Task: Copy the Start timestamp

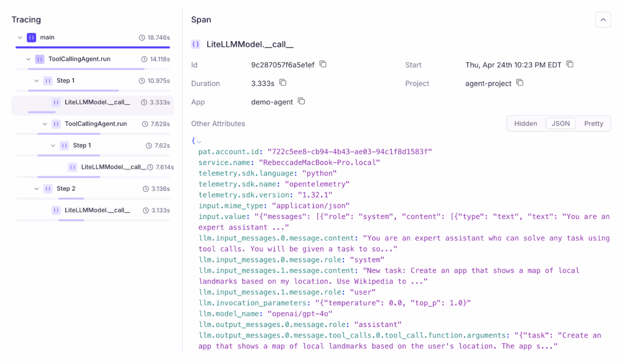Action: tap(570, 64)
